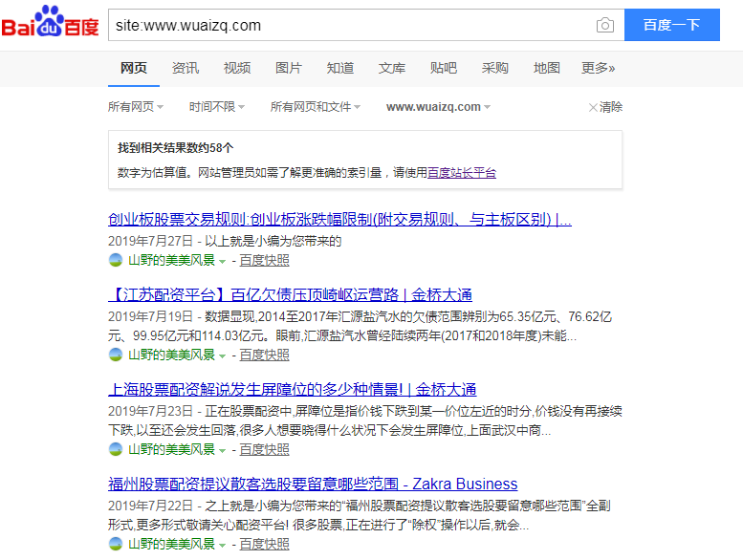
Task: Click 清除 to clear filters
Action: coord(605,107)
